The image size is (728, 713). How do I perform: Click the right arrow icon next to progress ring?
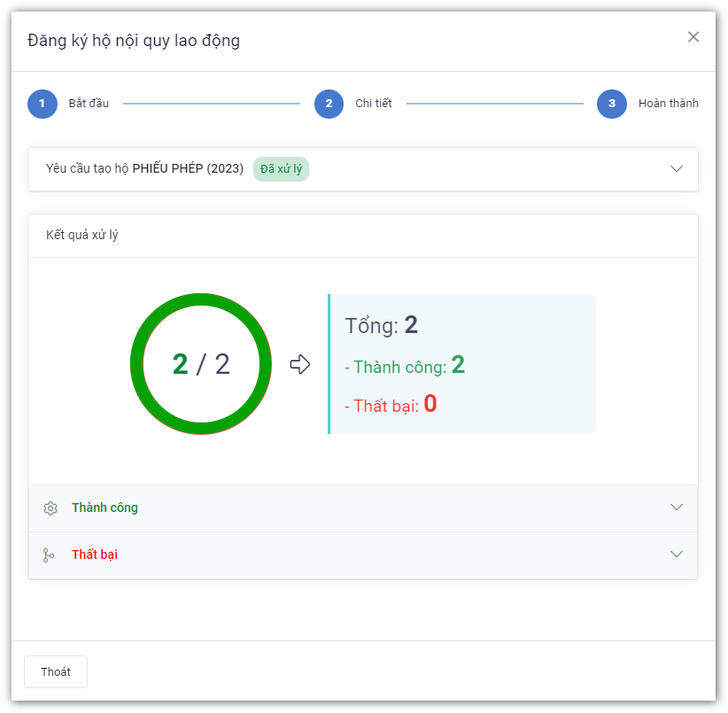[x=300, y=364]
